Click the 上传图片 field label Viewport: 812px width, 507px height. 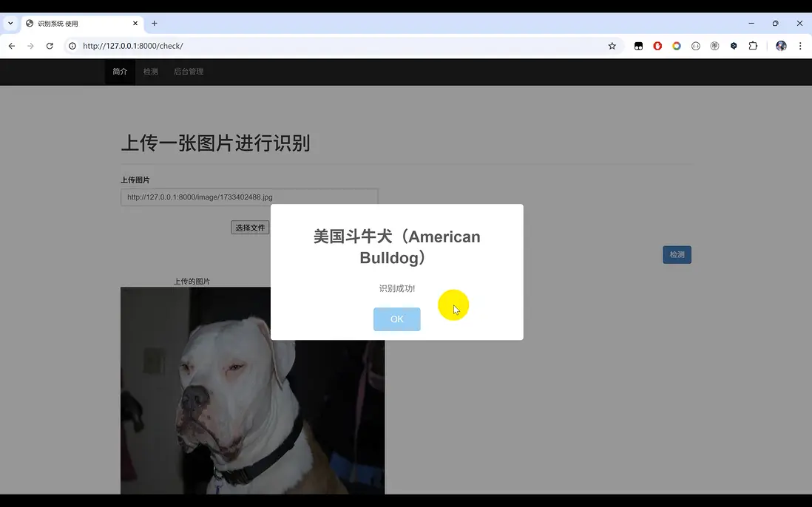(x=135, y=180)
